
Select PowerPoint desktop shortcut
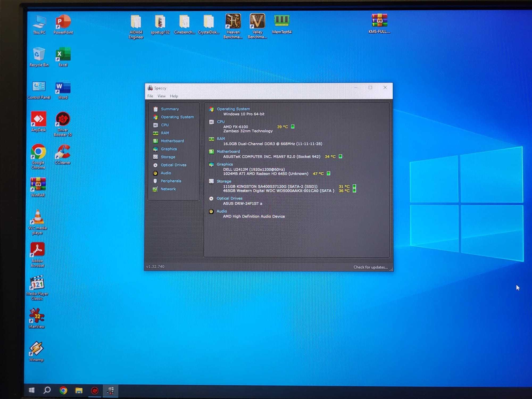coord(63,25)
